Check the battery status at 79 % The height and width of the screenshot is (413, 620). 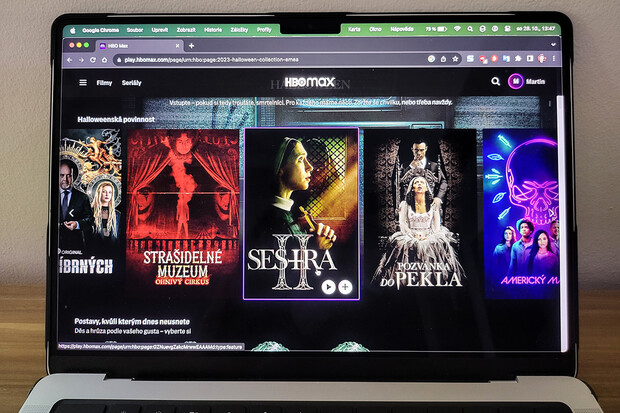[x=436, y=29]
